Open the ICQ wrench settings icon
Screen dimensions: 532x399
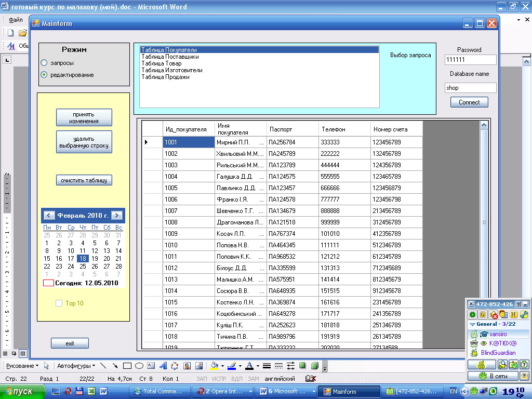point(524,314)
